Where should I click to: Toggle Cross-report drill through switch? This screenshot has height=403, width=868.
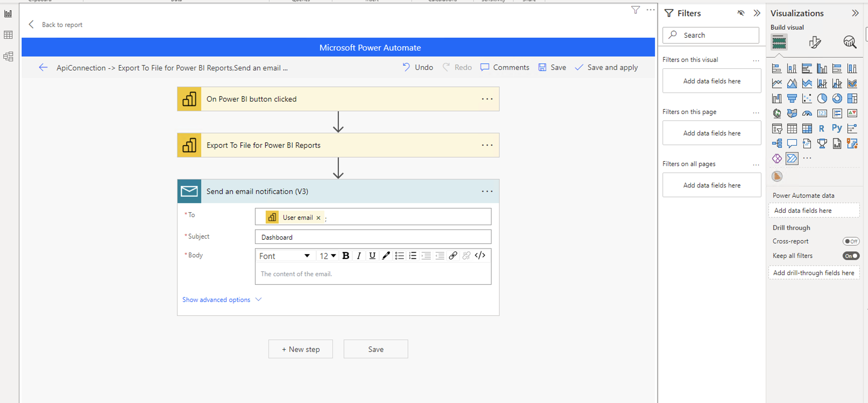851,241
